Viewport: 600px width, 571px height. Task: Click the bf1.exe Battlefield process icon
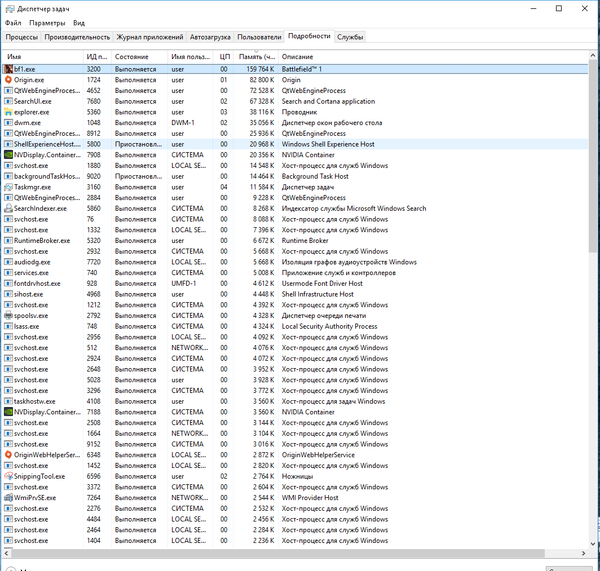click(8, 69)
